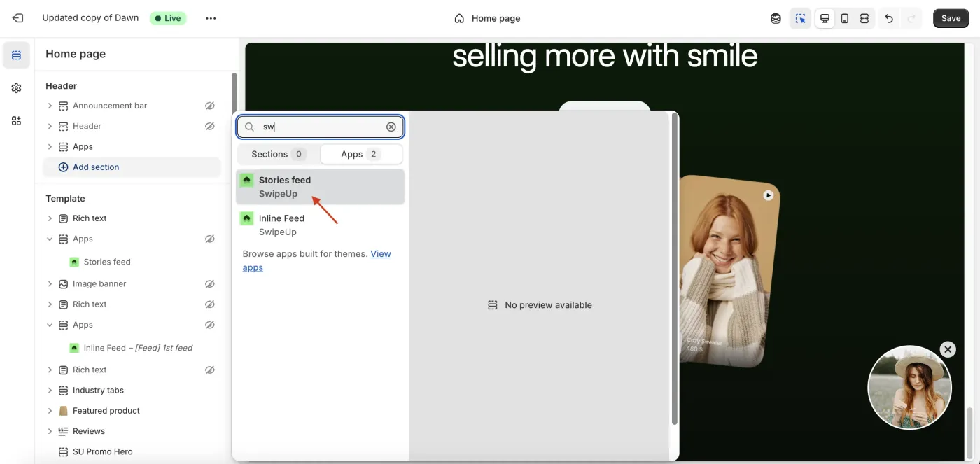This screenshot has height=464, width=980.
Task: Expand the Featured product section
Action: 50,410
